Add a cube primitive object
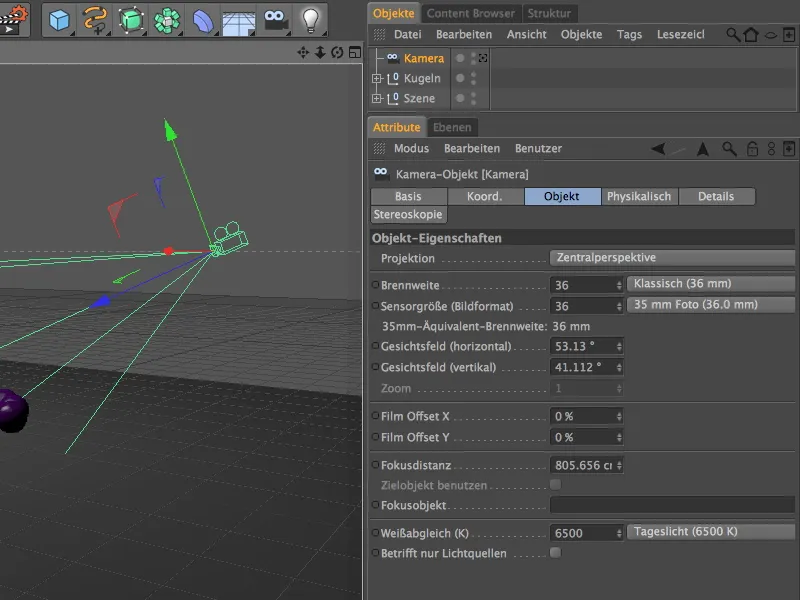The height and width of the screenshot is (600, 800). click(59, 20)
